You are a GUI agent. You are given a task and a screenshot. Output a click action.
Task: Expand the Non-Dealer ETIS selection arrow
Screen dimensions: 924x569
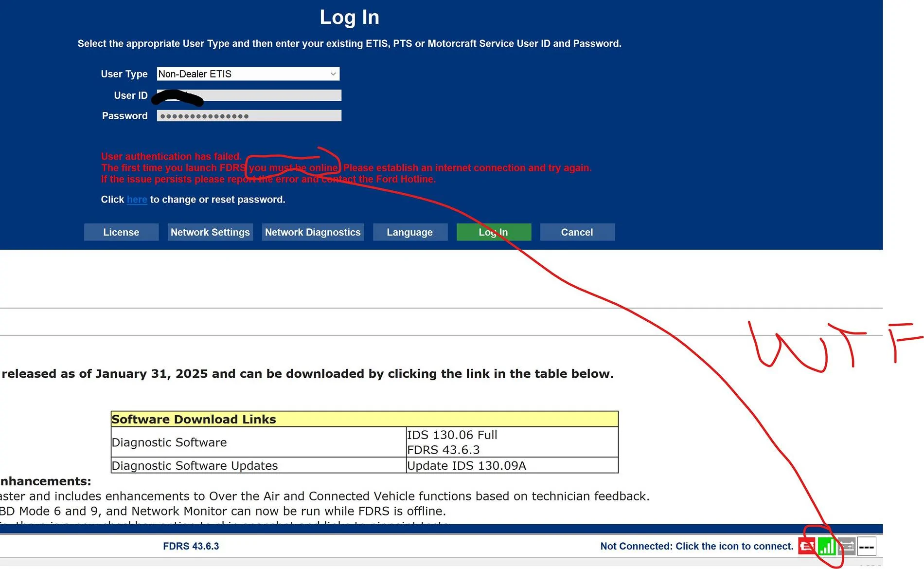(333, 73)
